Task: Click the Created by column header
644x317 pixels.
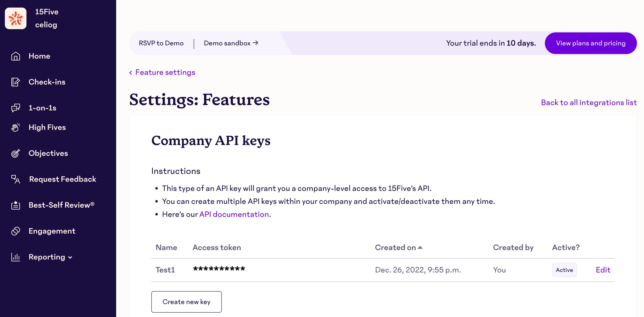Action: [x=513, y=248]
